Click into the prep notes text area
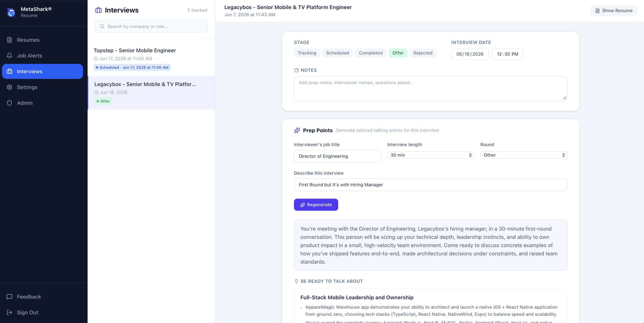644x323 pixels. [431, 89]
